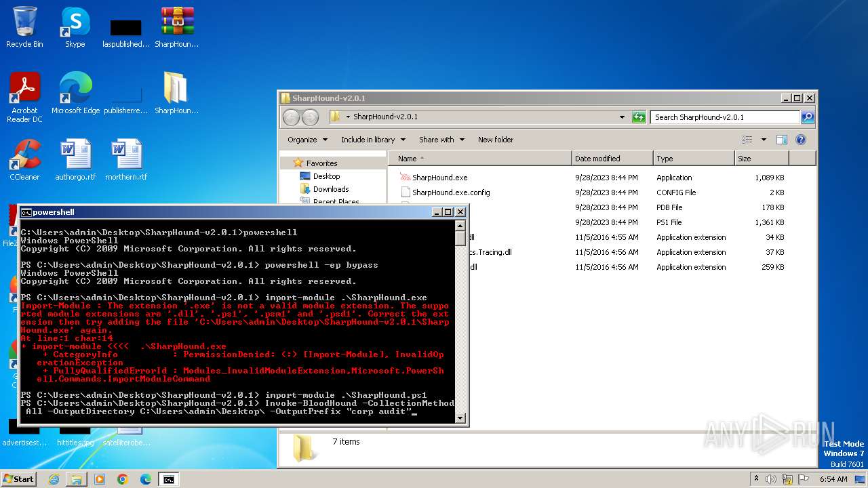Open the Skype desktop shortcut
Viewport: 868px width, 488px height.
pos(75,27)
